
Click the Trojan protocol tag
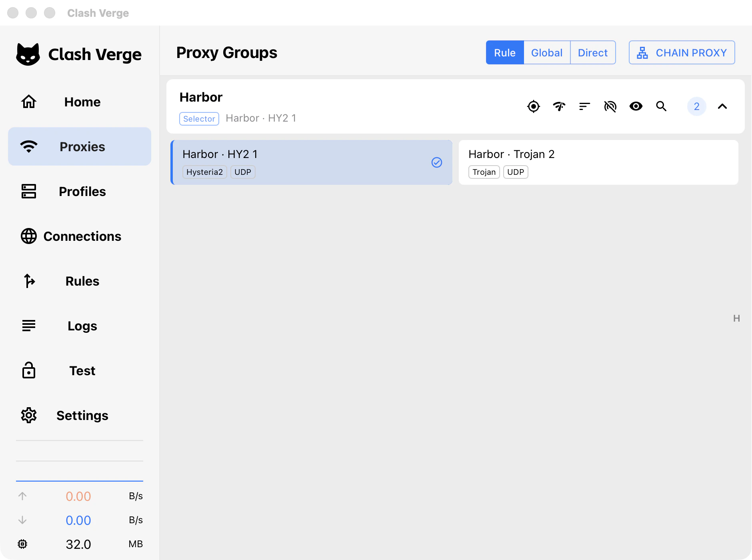tap(484, 172)
